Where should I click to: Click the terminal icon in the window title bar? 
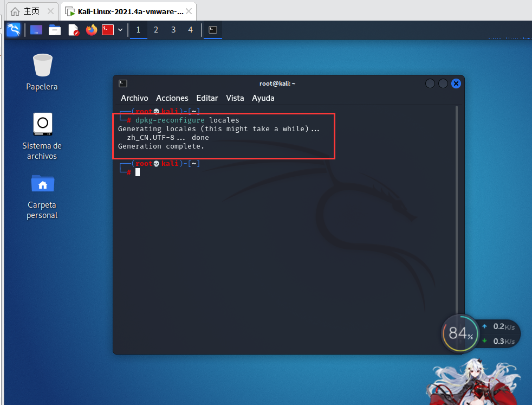122,83
